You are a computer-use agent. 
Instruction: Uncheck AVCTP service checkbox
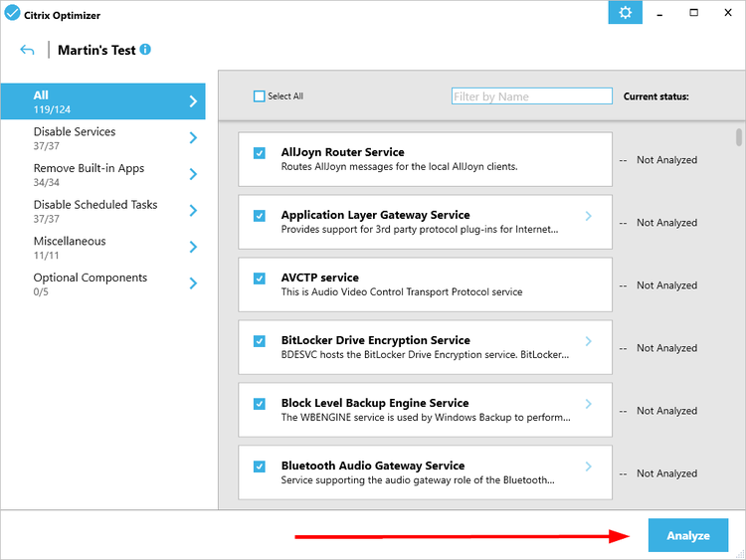coord(260,279)
